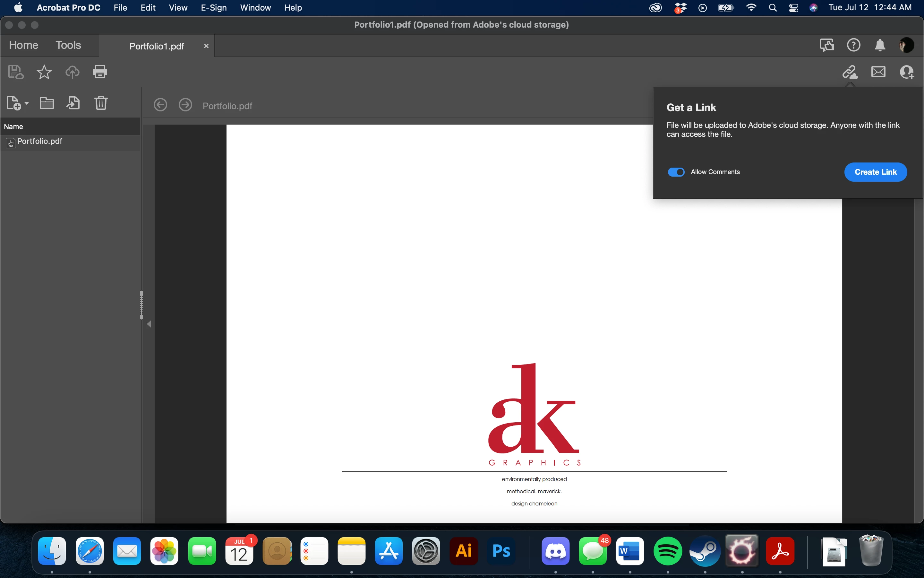Open the notifications bell

(880, 45)
